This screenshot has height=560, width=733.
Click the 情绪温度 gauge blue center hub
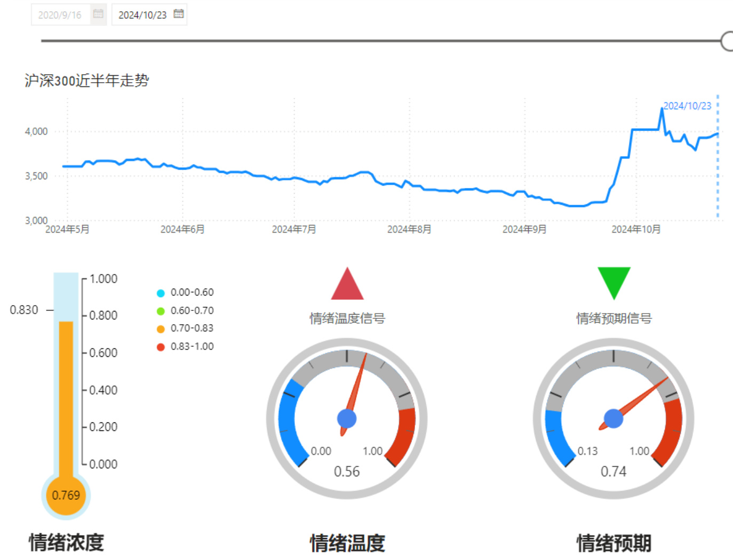(x=347, y=419)
